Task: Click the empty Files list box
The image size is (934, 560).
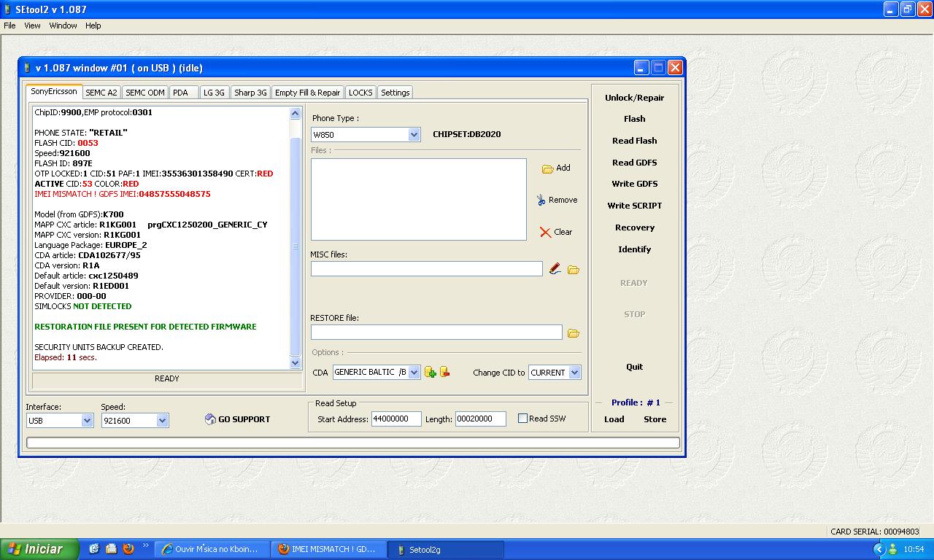Action: coord(418,199)
